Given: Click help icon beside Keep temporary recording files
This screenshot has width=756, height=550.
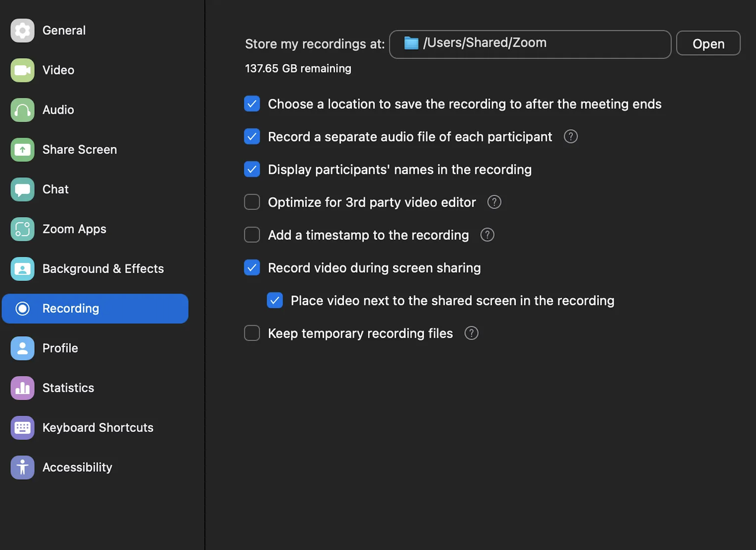Looking at the screenshot, I should 471,333.
